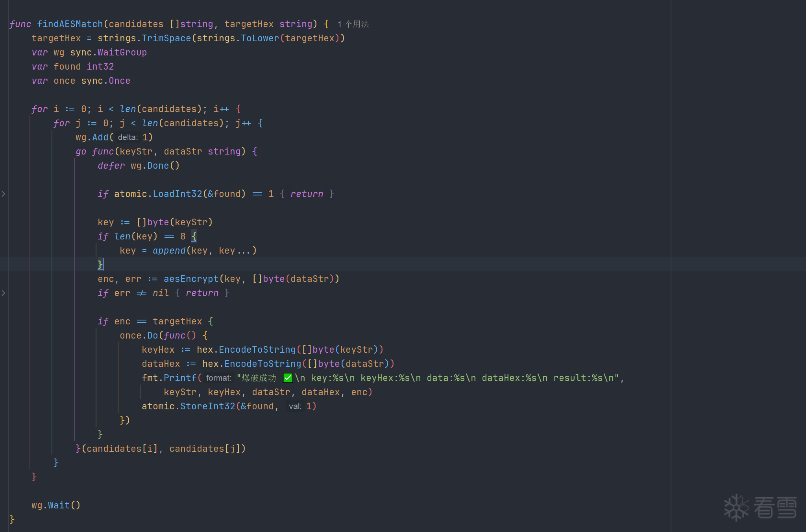Click the append keyword in key assignment
Screen dimensions: 806x532
(x=169, y=250)
